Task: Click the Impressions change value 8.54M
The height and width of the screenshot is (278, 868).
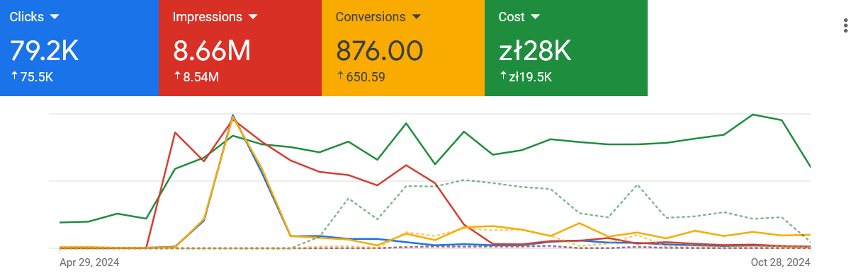Action: pos(201,77)
